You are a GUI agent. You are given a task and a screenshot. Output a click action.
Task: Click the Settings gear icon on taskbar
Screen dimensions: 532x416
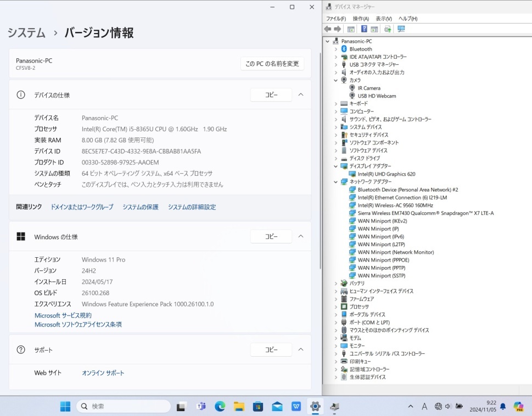315,406
